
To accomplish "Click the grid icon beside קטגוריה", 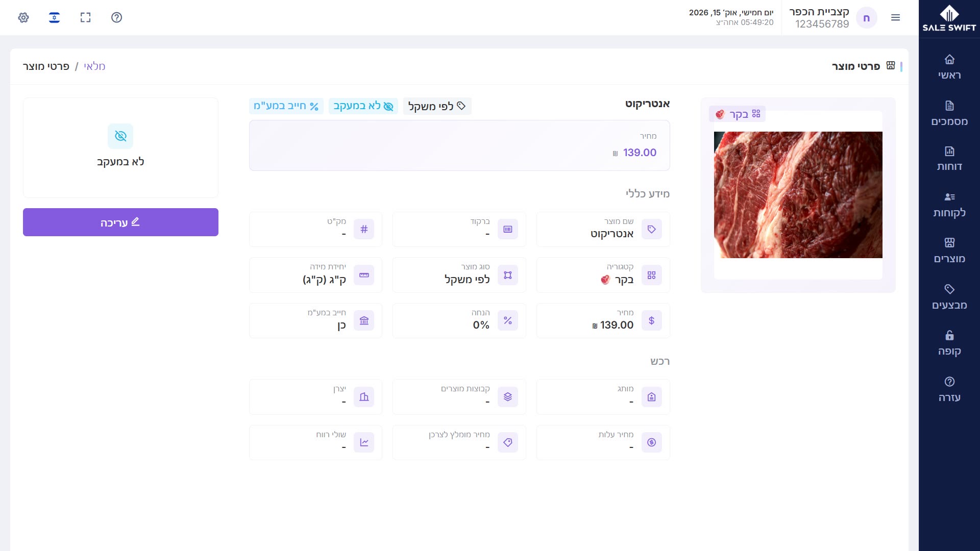I will point(652,275).
